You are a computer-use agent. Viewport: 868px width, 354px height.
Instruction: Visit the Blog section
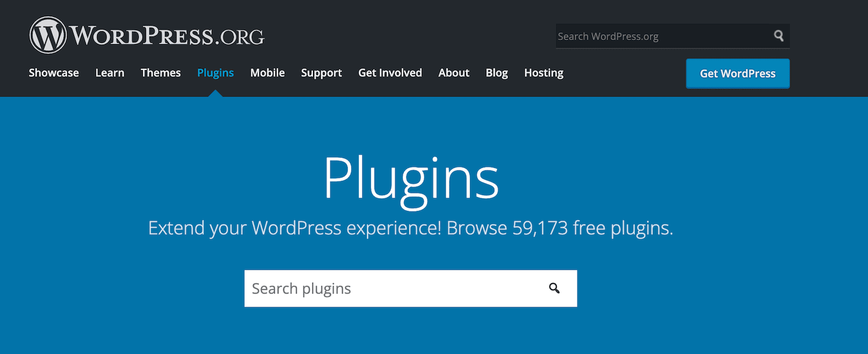[x=496, y=72]
